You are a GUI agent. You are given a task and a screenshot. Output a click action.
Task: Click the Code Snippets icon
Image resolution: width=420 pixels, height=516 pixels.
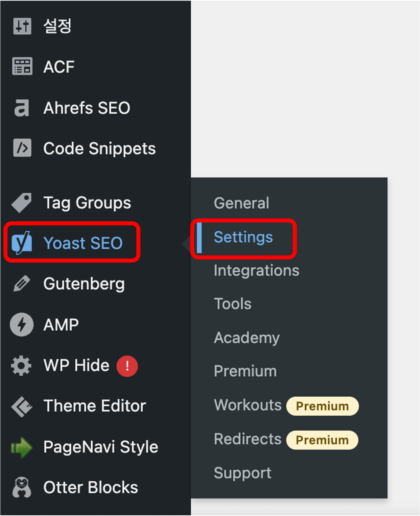coord(22,148)
